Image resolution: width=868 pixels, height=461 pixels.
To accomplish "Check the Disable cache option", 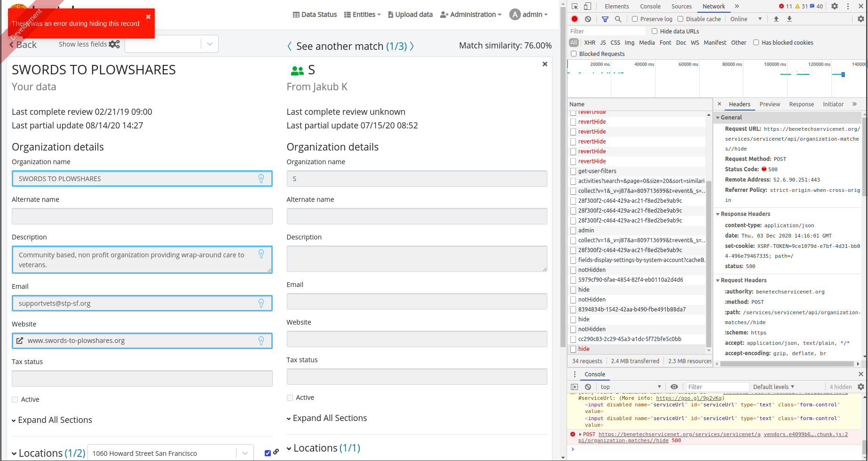I will click(680, 19).
